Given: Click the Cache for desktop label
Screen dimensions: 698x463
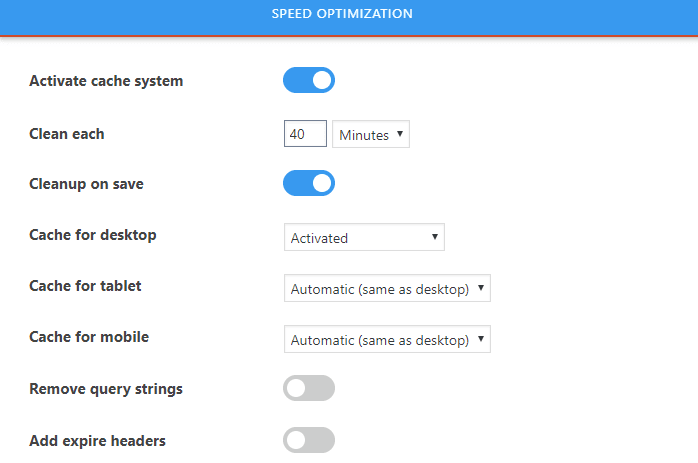Looking at the screenshot, I should pyautogui.click(x=93, y=235).
